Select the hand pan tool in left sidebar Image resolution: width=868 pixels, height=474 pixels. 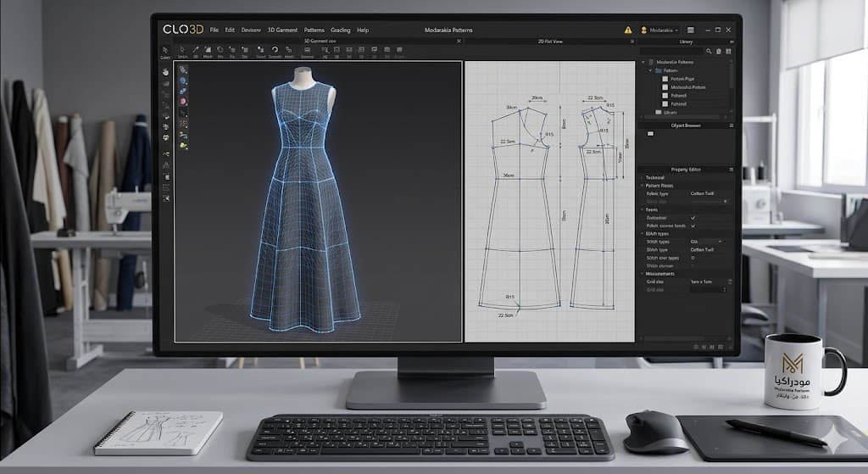165,72
